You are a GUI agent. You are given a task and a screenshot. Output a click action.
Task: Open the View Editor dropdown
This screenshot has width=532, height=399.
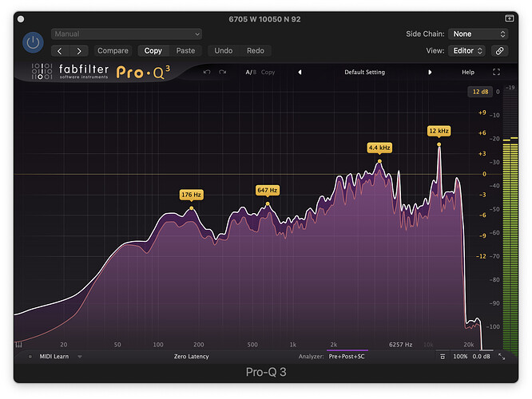click(x=466, y=50)
